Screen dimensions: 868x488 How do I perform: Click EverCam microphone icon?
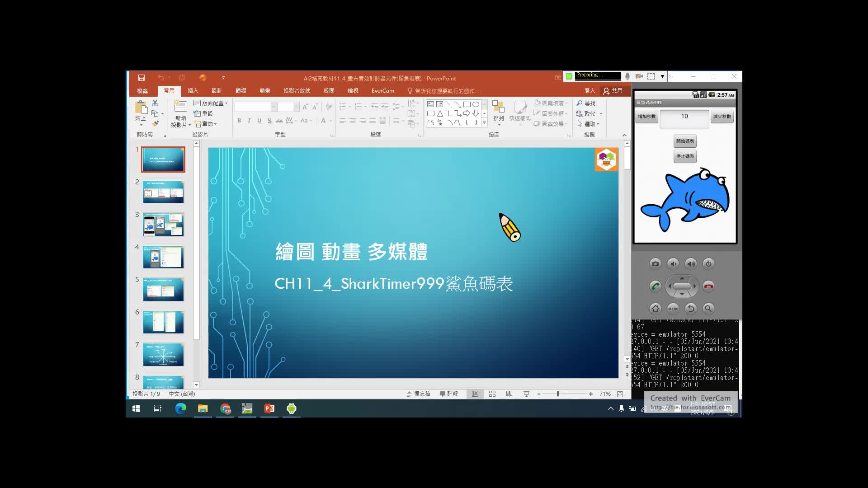pyautogui.click(x=627, y=76)
